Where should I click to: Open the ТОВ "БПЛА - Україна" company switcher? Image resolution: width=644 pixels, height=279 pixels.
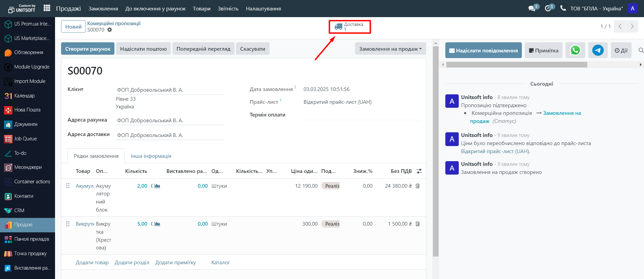[596, 9]
